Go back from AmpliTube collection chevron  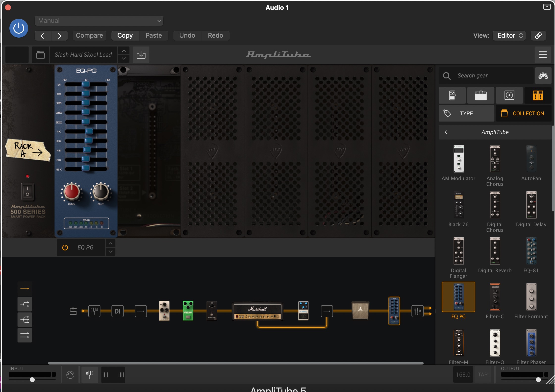coord(446,132)
